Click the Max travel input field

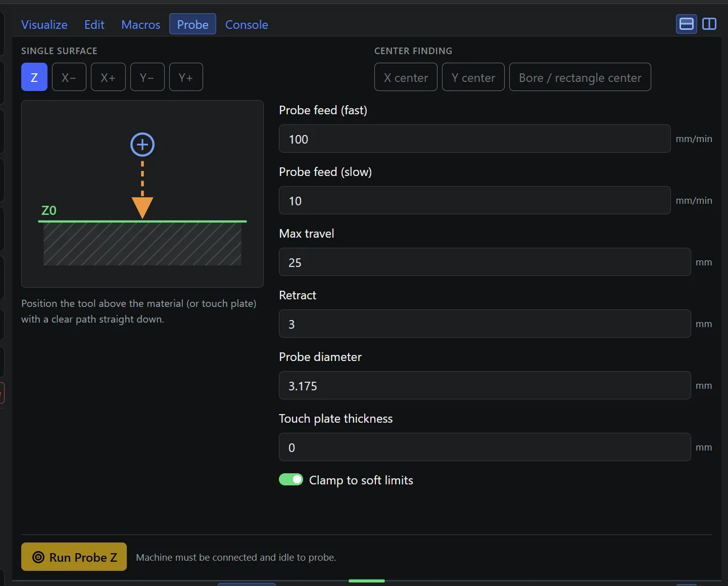coord(485,262)
